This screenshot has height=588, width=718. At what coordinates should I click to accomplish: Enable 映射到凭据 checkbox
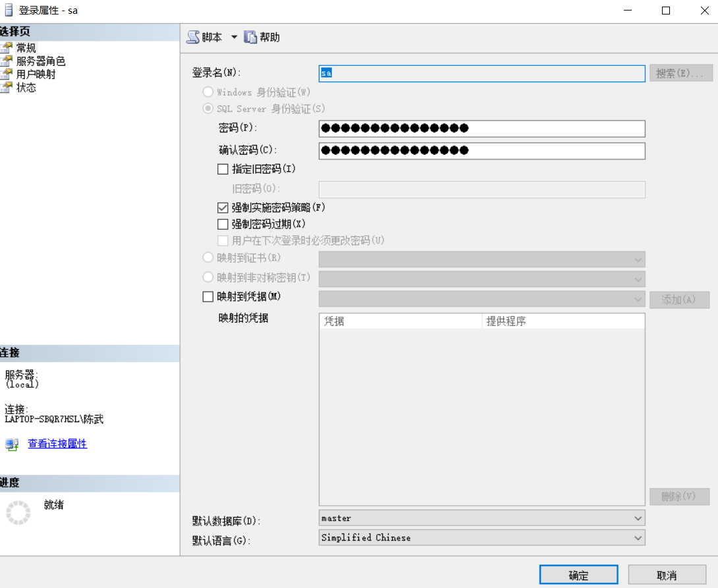pos(208,297)
